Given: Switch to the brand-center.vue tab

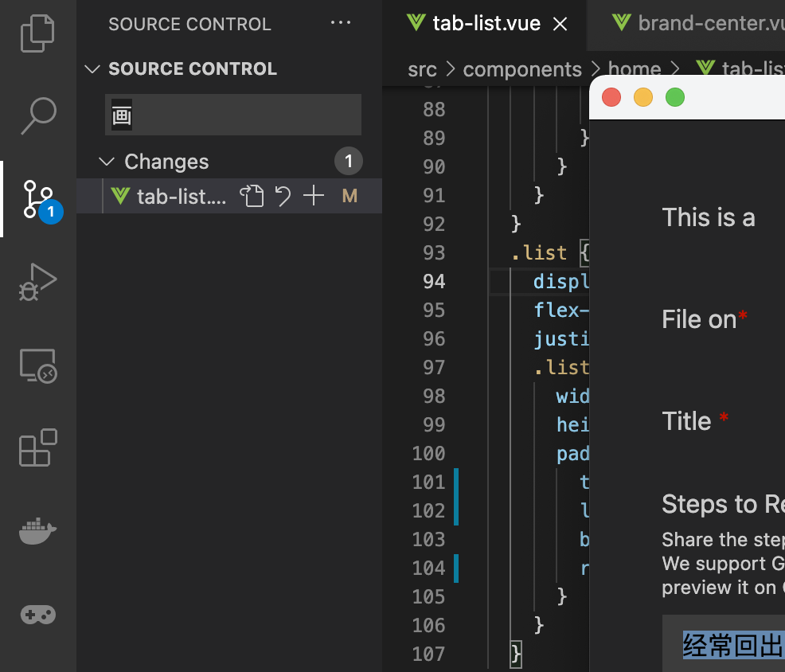Looking at the screenshot, I should [701, 23].
